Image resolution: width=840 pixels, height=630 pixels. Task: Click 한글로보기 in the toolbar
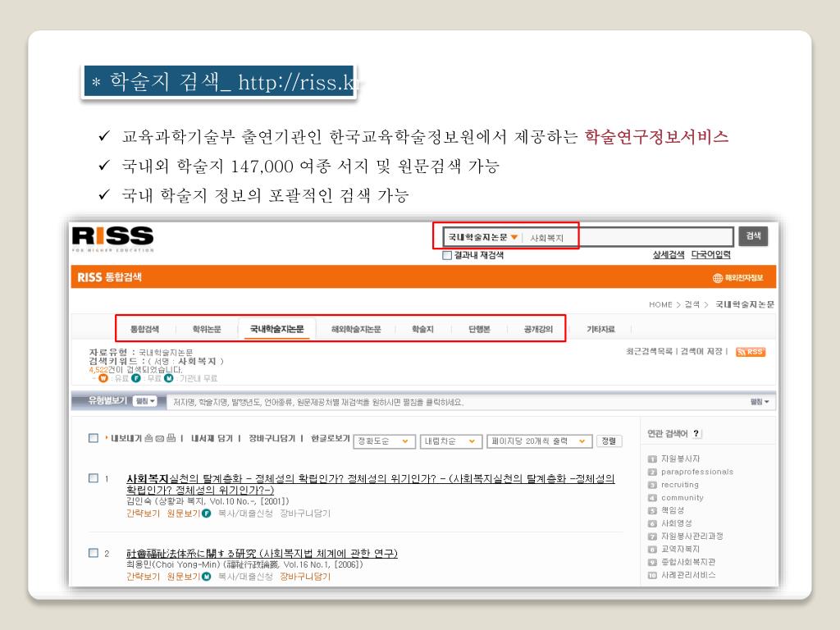[330, 438]
